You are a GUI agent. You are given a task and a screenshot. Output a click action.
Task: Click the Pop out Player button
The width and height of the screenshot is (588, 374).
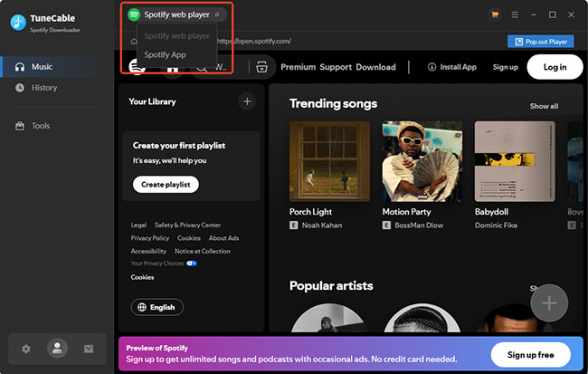pos(540,42)
